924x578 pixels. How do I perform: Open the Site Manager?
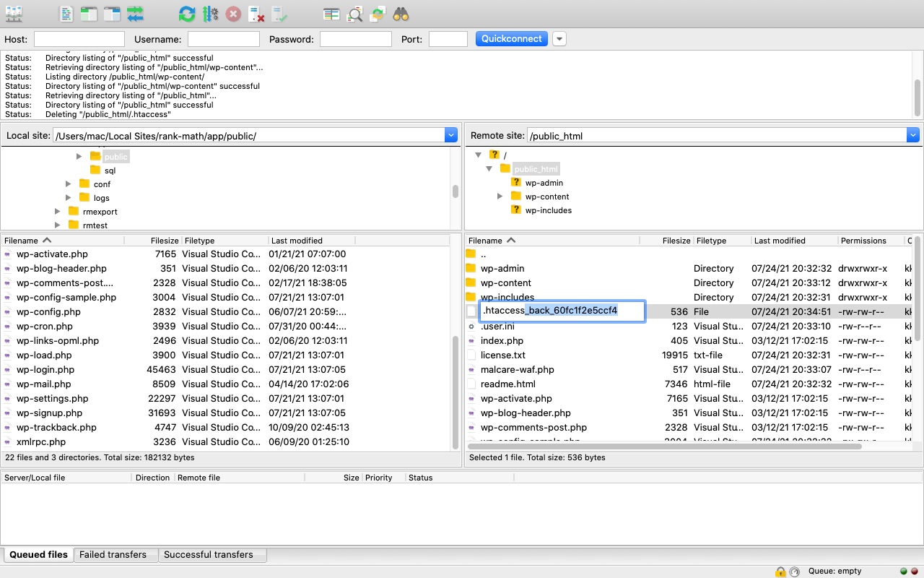pos(14,13)
